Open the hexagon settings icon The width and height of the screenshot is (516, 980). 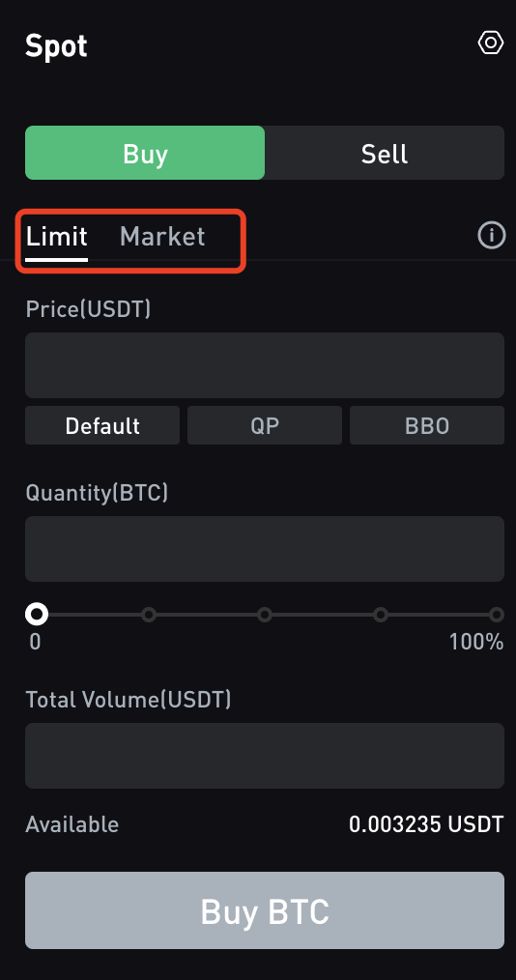[x=490, y=43]
